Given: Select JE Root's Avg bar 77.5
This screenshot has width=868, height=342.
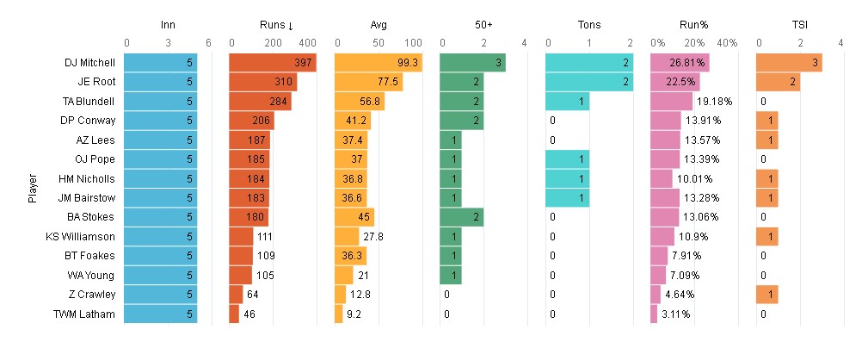Looking at the screenshot, I should pos(369,82).
